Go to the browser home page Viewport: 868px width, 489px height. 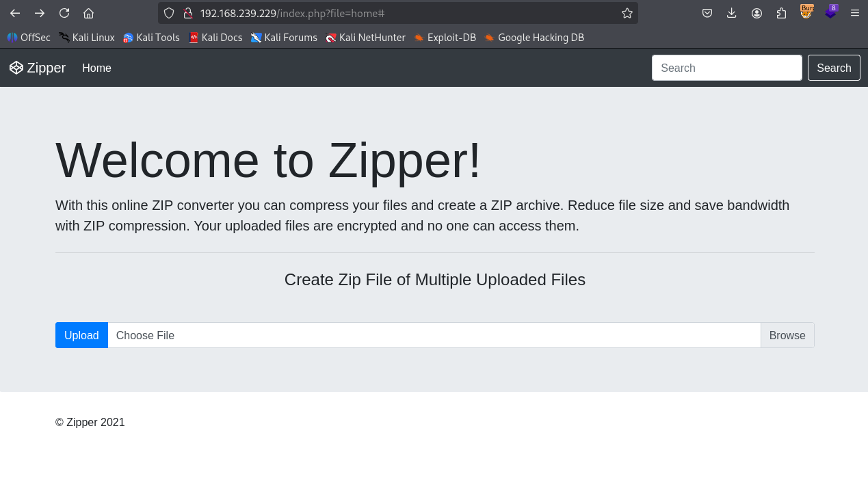(x=88, y=13)
